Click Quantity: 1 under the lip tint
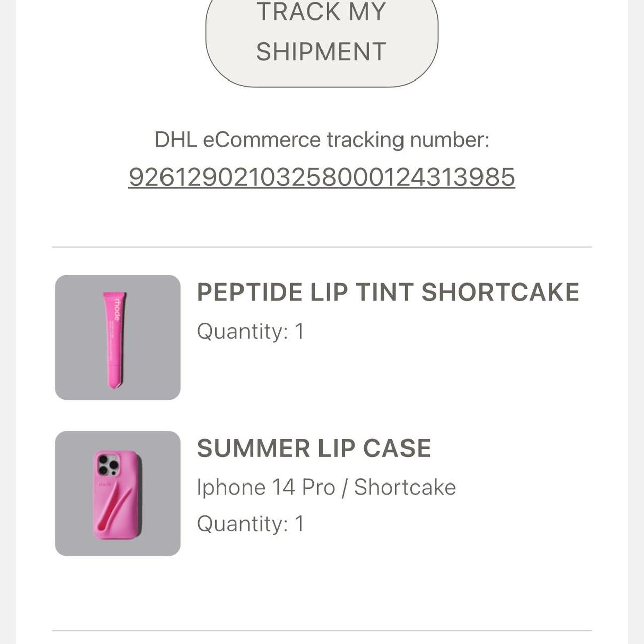Image resolution: width=644 pixels, height=644 pixels. pyautogui.click(x=250, y=331)
